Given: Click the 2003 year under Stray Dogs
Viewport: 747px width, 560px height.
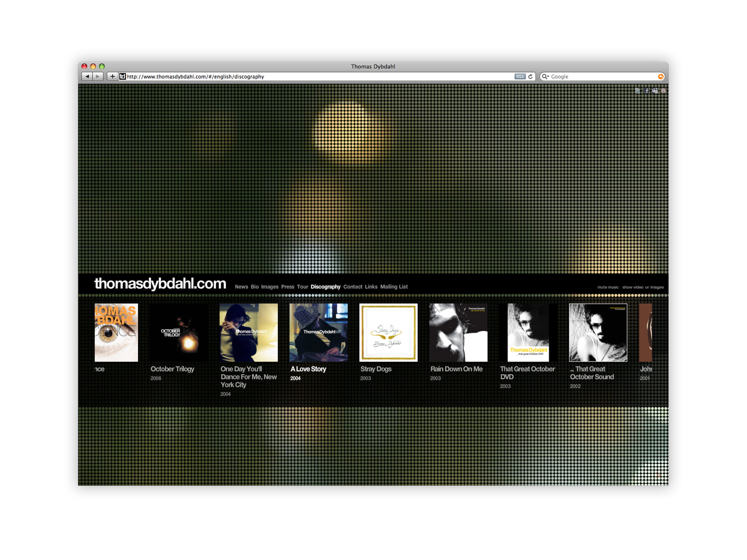Looking at the screenshot, I should coord(366,378).
